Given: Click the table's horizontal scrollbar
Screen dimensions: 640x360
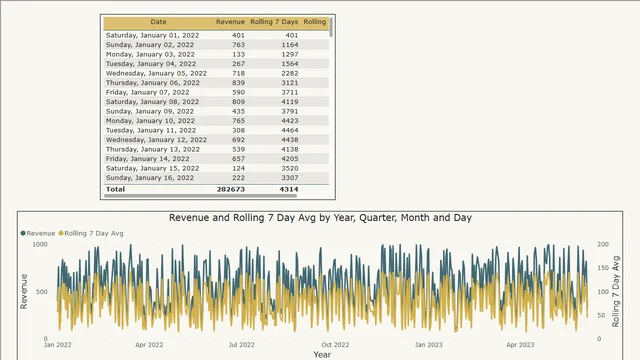Looking at the screenshot, I should (x=200, y=196).
